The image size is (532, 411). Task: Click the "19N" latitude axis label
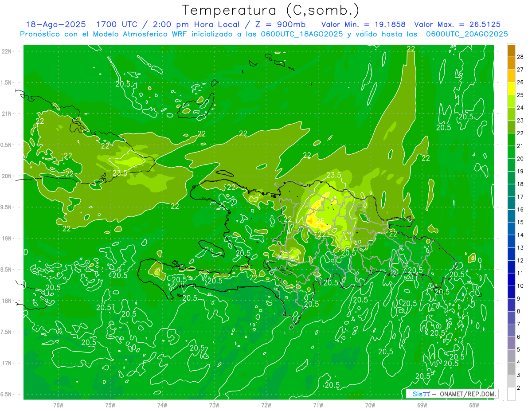pyautogui.click(x=7, y=238)
